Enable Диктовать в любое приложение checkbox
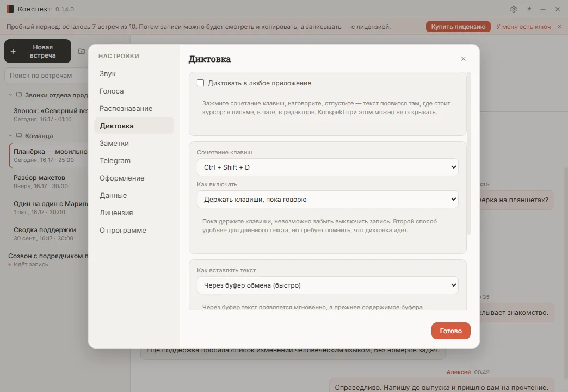Viewport: 568px width, 392px height. (200, 83)
